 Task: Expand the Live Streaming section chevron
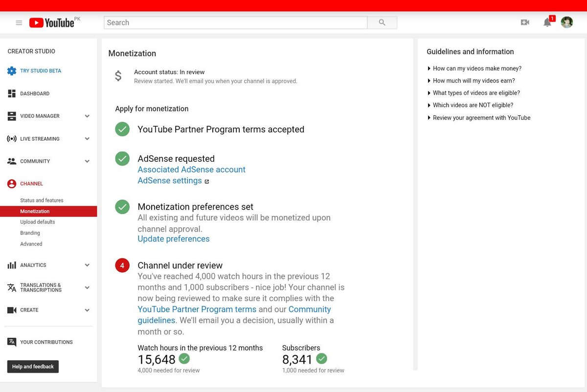tap(87, 139)
